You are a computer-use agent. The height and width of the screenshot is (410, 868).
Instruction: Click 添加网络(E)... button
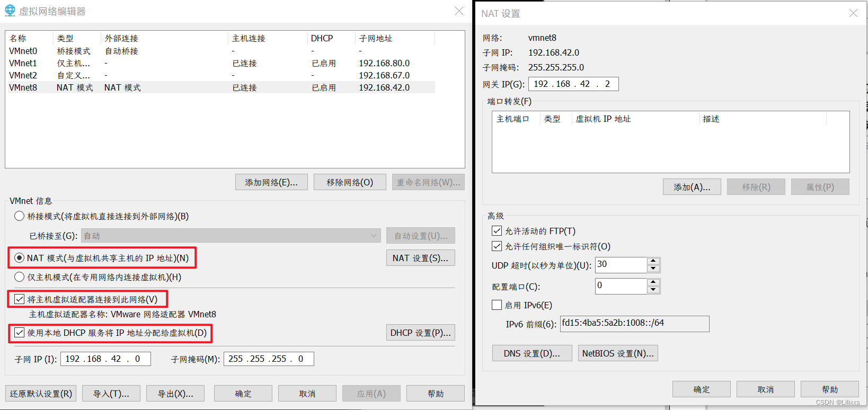pyautogui.click(x=271, y=182)
